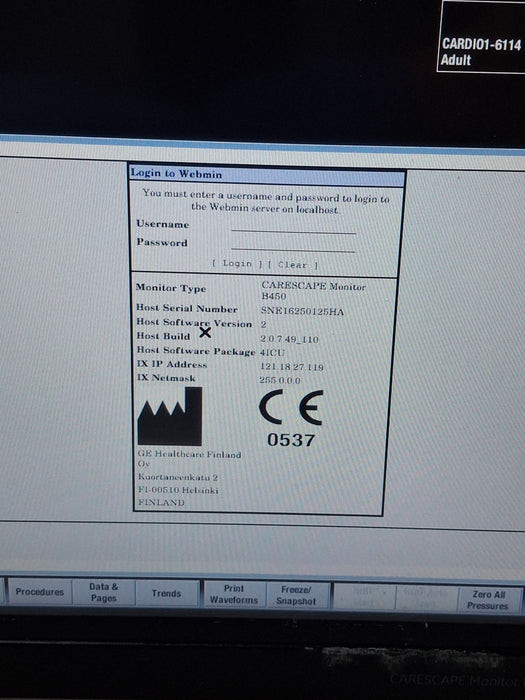Click CARESCAPE Monitor B450 text
Image resolution: width=525 pixels, height=700 pixels.
click(313, 291)
